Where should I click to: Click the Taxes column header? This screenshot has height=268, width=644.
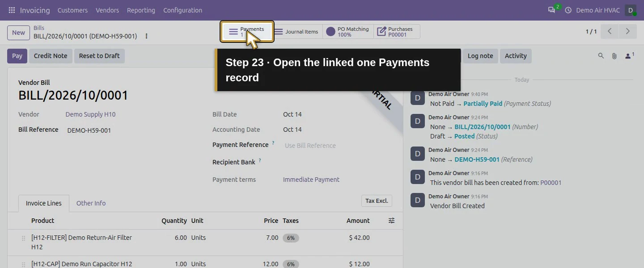click(x=291, y=221)
